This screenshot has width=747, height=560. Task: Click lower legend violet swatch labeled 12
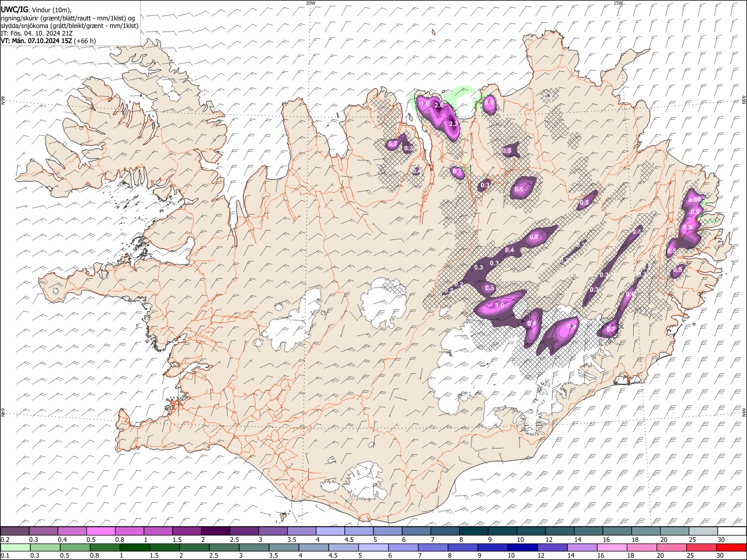pyautogui.click(x=552, y=547)
